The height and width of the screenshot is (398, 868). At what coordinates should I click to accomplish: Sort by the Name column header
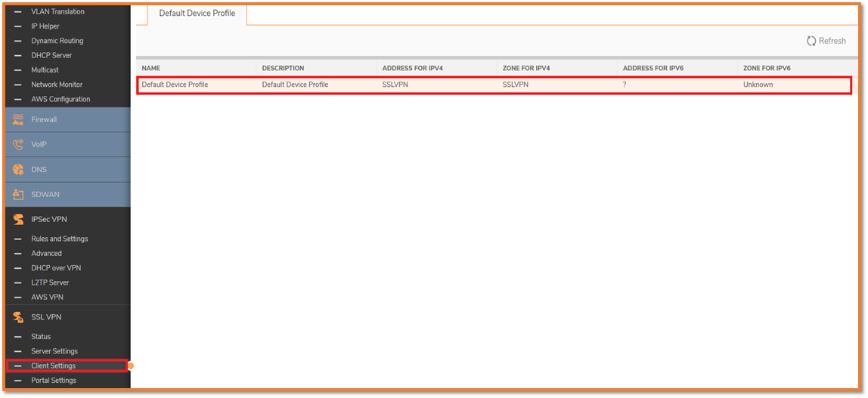click(x=151, y=68)
